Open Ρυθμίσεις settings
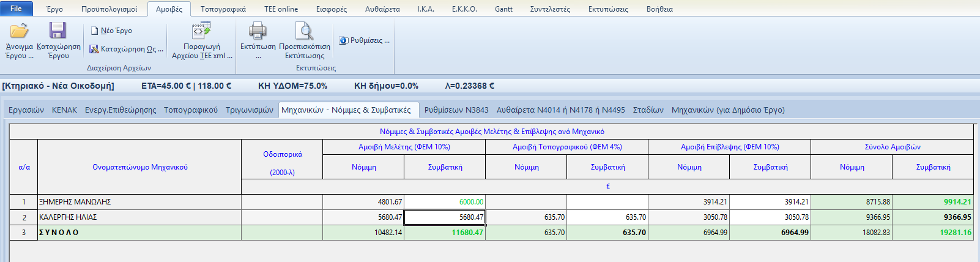 pyautogui.click(x=365, y=40)
